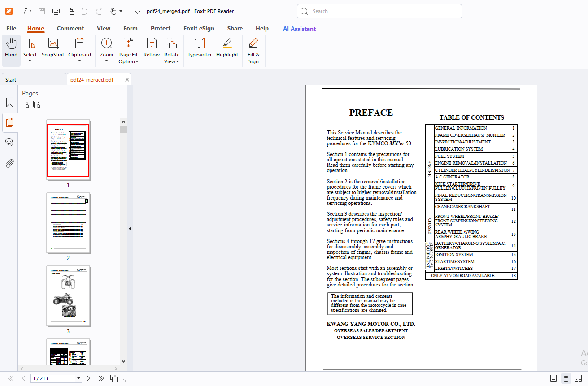Select the Highlight tool
This screenshot has width=588, height=386.
[227, 48]
